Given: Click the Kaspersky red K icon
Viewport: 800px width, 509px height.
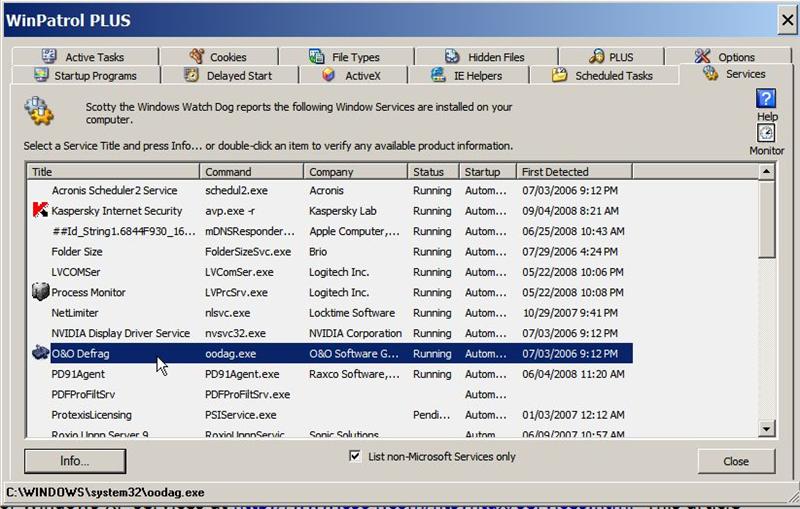Looking at the screenshot, I should [x=40, y=210].
